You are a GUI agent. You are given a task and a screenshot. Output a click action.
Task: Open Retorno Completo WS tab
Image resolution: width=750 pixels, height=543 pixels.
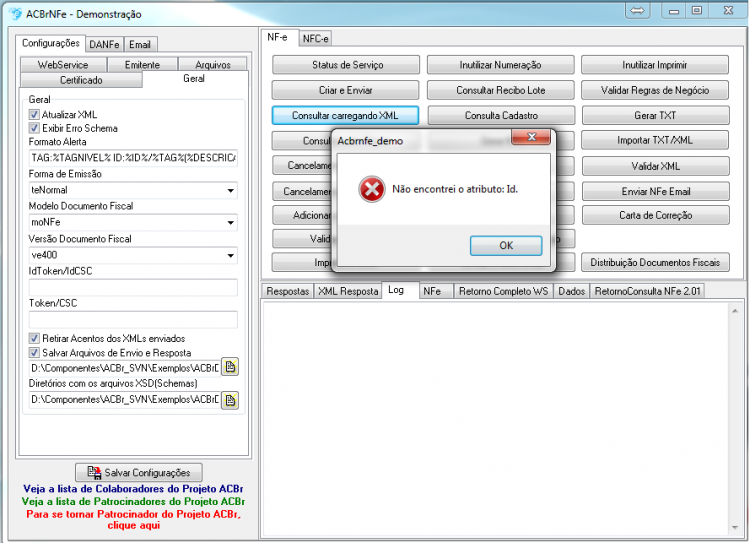503,291
